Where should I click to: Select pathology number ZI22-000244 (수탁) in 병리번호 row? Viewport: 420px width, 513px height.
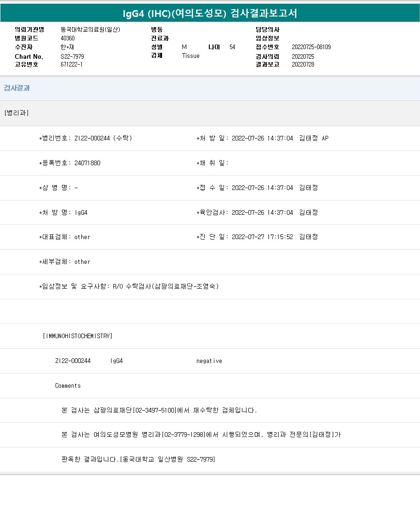[103, 138]
